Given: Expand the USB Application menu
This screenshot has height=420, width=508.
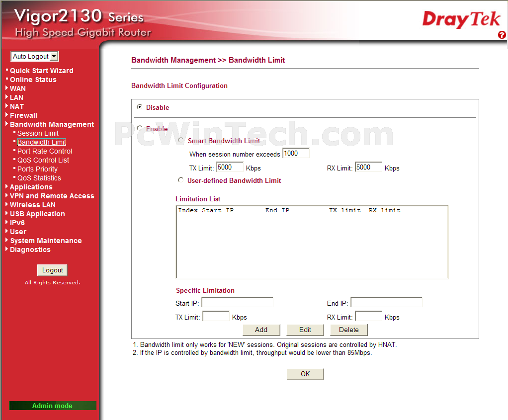Looking at the screenshot, I should click(37, 214).
